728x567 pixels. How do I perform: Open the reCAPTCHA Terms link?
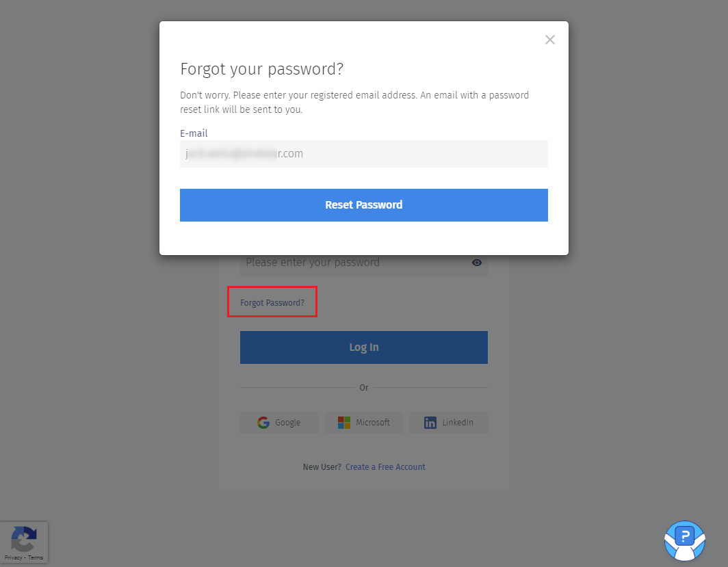point(36,557)
